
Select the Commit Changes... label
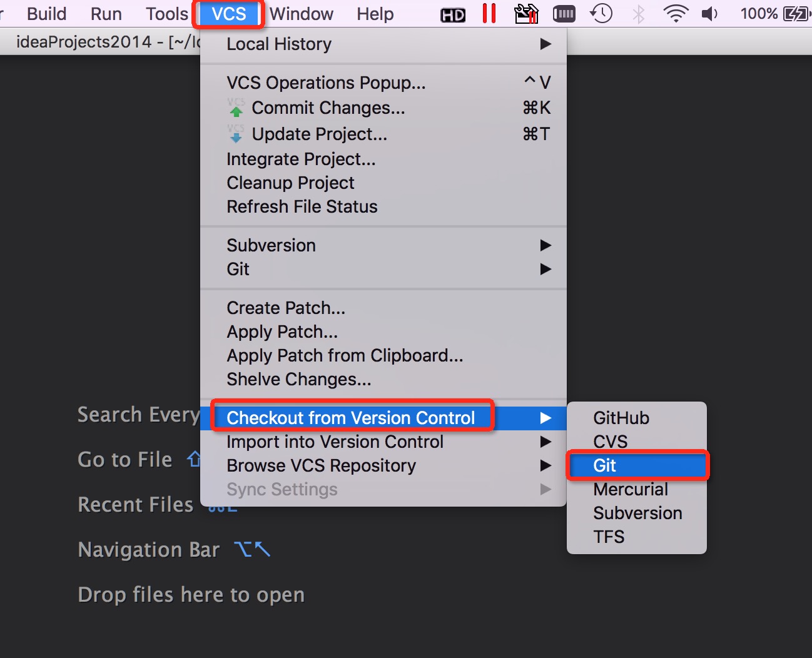point(328,108)
